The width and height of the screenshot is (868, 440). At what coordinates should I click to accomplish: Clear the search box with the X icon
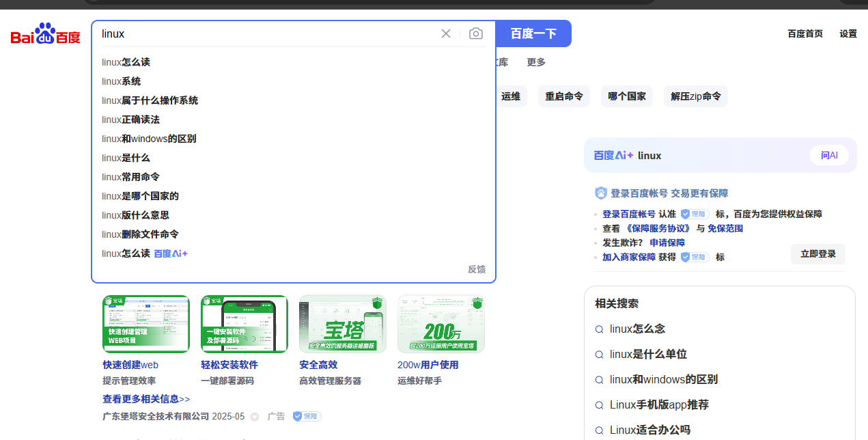pyautogui.click(x=446, y=33)
